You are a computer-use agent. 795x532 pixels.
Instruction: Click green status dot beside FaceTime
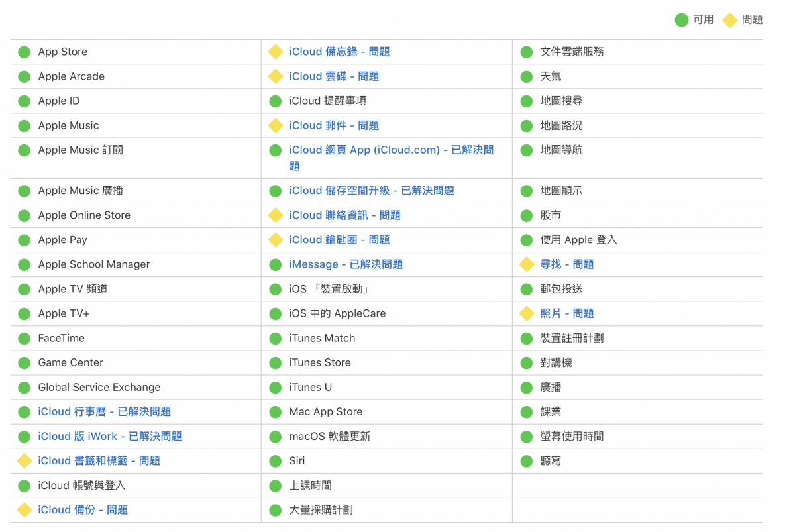[x=25, y=338]
